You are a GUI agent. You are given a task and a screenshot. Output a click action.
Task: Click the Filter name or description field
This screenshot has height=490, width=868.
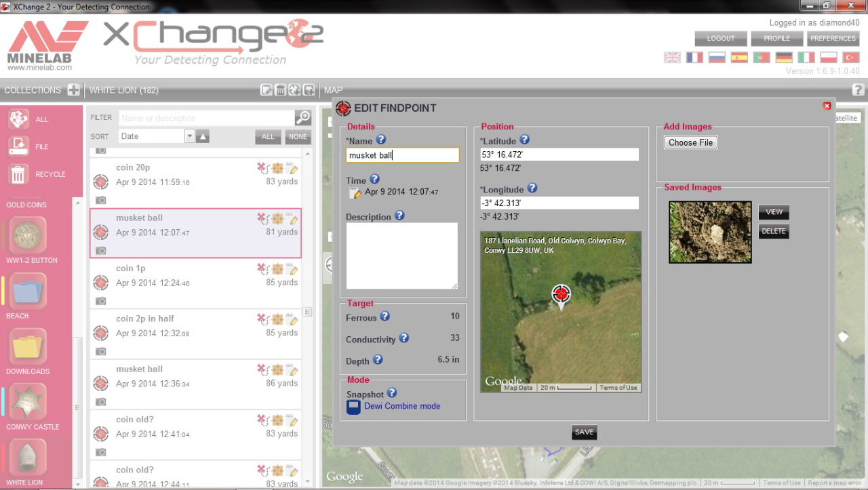pos(207,118)
